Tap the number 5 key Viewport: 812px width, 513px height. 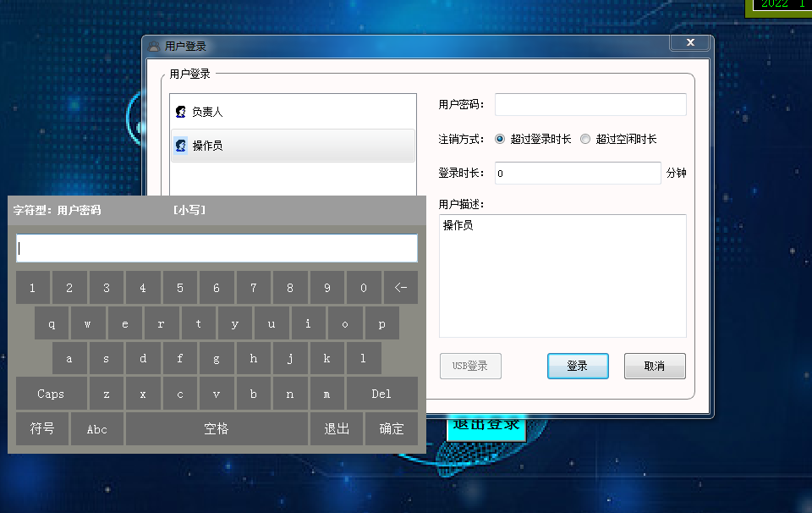179,287
